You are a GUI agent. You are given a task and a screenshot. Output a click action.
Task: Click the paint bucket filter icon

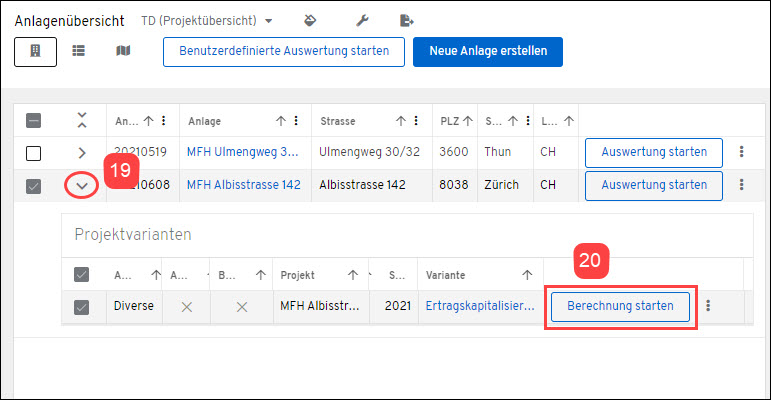(x=310, y=21)
